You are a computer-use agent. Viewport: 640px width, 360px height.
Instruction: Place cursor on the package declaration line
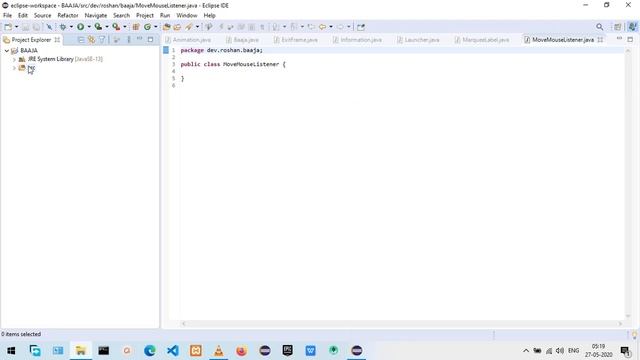[x=222, y=50]
